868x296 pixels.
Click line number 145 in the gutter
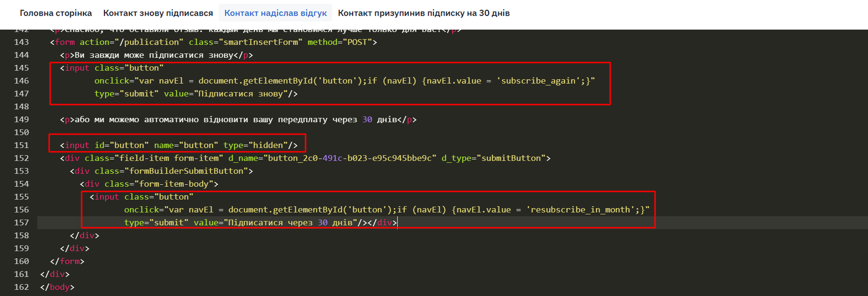pyautogui.click(x=21, y=68)
